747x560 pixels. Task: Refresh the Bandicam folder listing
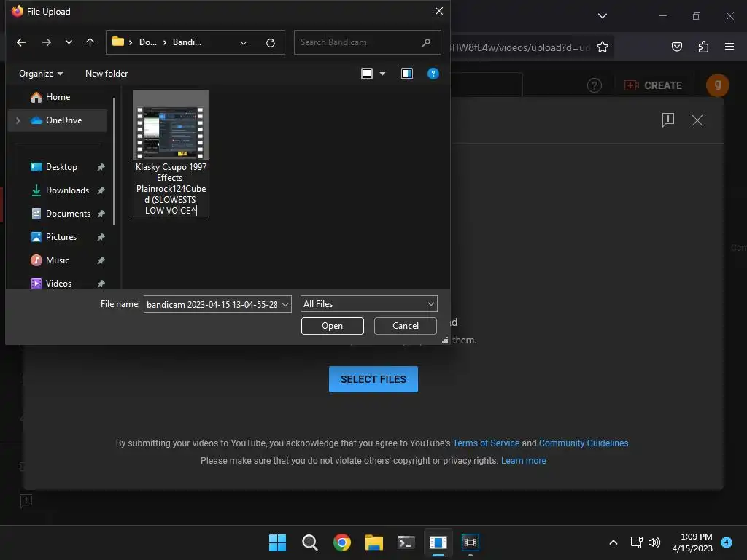(271, 43)
